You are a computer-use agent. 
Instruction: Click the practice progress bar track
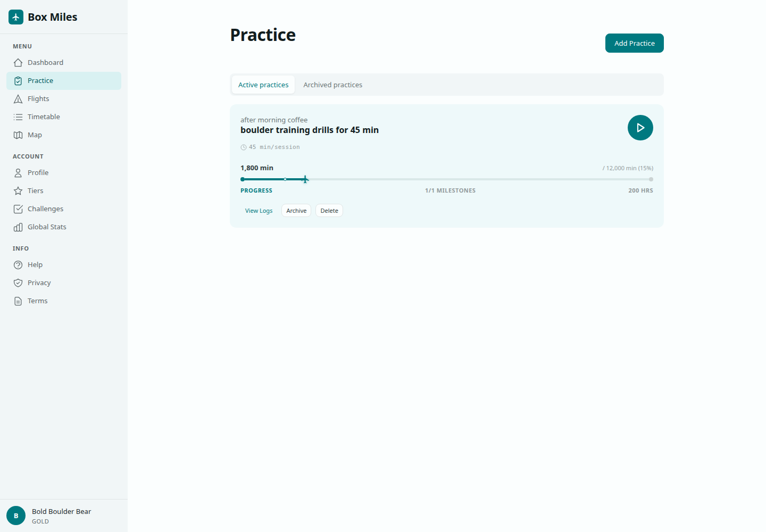click(447, 179)
